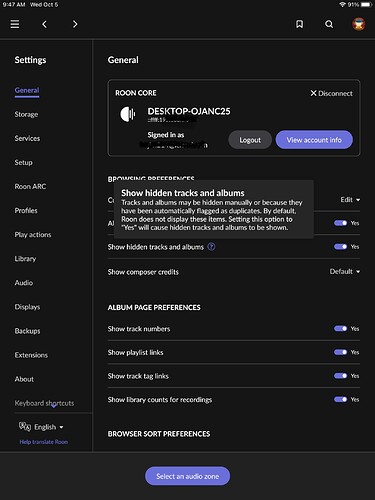
Task: Click Select an audio zone button
Action: 187,476
